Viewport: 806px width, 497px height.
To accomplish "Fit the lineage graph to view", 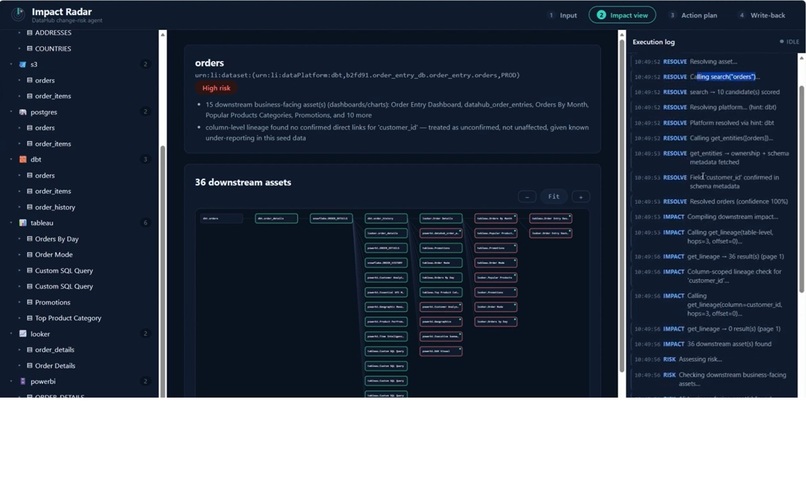I will (554, 197).
